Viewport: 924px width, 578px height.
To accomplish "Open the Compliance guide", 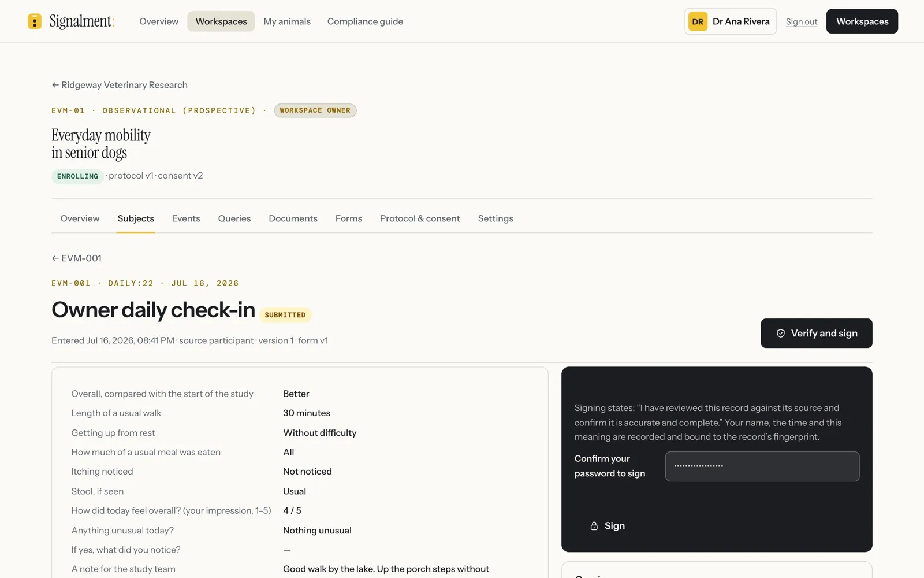I will pos(365,21).
